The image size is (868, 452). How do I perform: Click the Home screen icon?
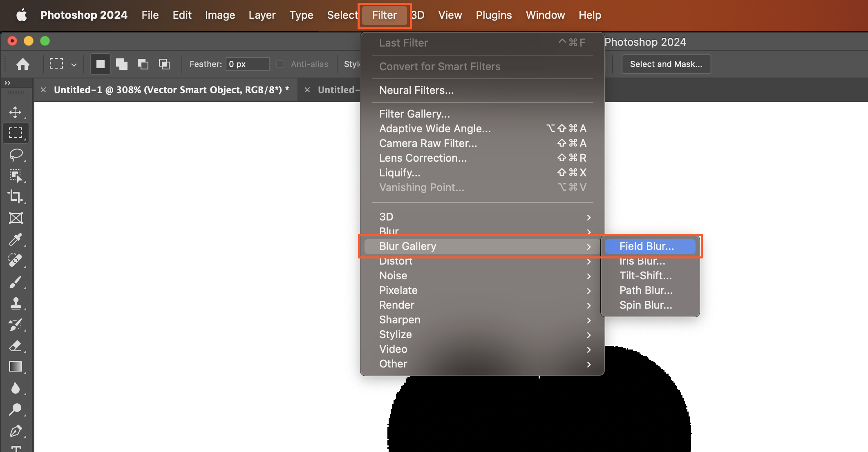point(23,64)
